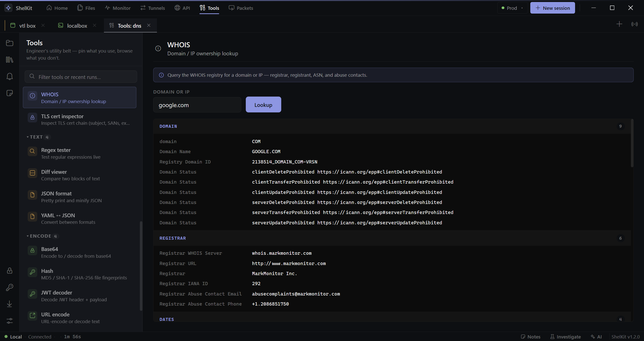Click the Diff viewer icon

tap(32, 173)
